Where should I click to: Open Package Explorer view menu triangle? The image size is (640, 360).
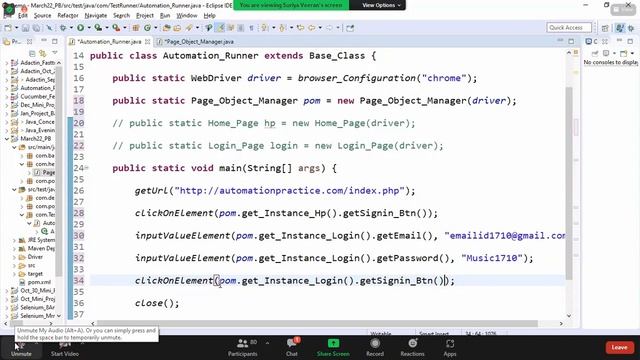point(55,53)
